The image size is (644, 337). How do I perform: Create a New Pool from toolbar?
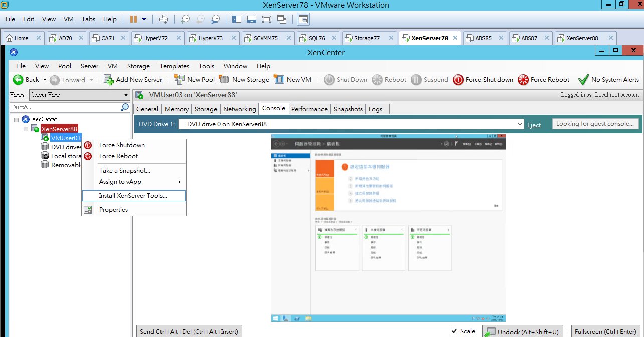[x=194, y=80]
